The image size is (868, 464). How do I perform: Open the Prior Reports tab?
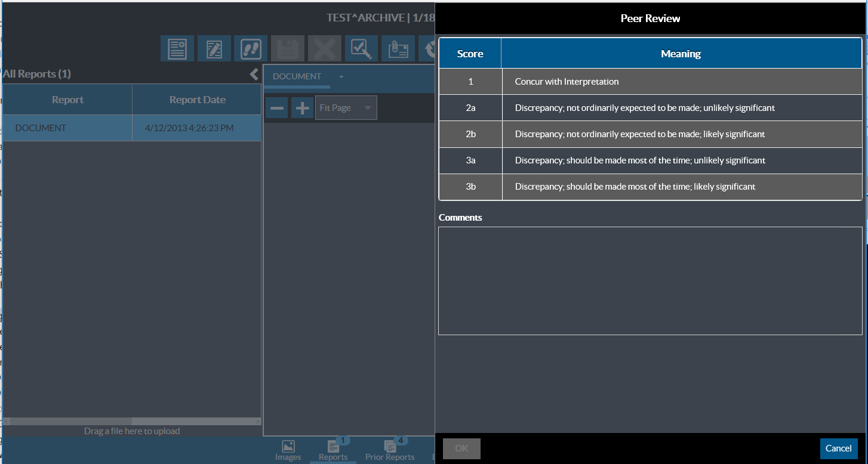[390, 450]
